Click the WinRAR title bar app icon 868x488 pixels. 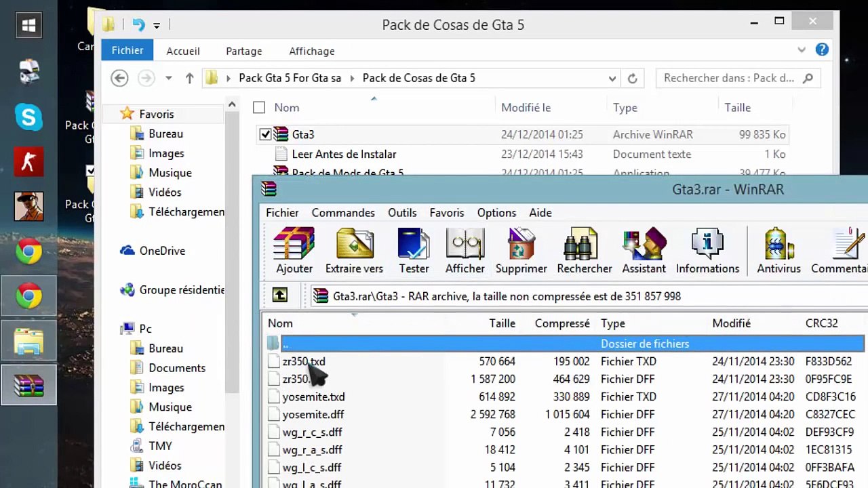[x=269, y=189]
